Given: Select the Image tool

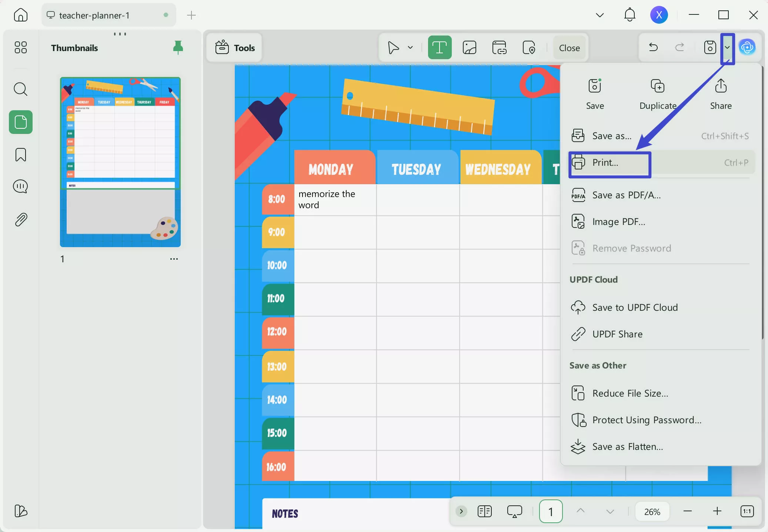Looking at the screenshot, I should coord(469,47).
